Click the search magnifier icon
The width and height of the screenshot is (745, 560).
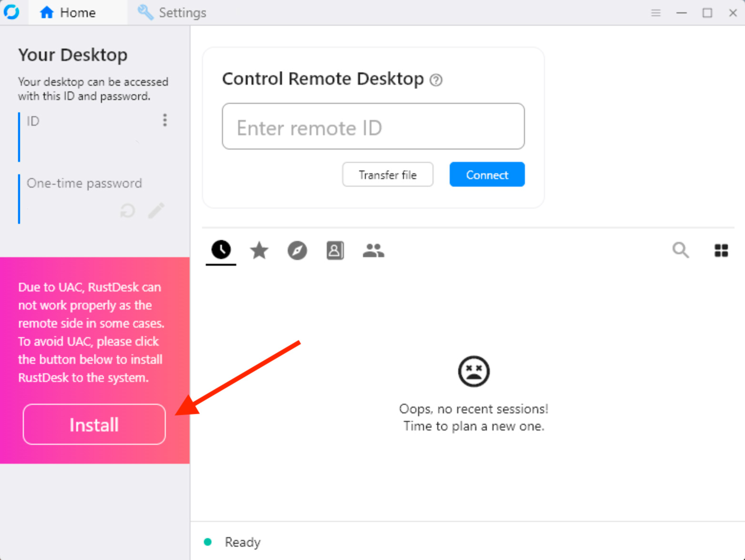(680, 250)
